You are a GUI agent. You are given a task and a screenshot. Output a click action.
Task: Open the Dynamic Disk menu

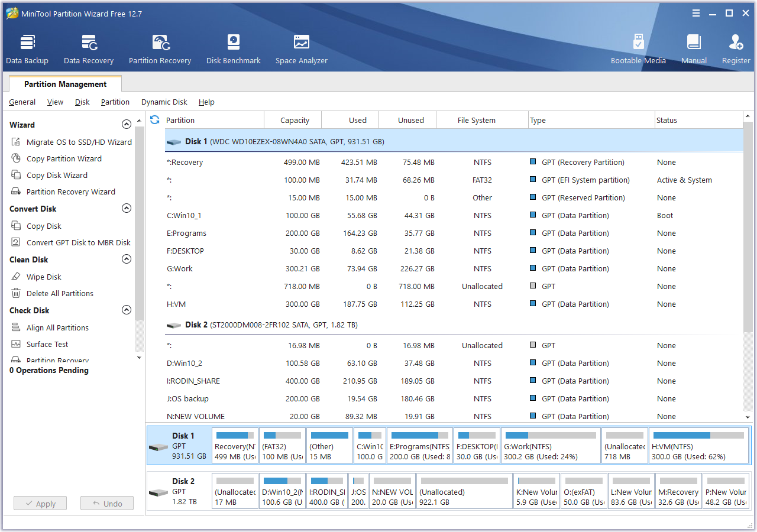point(164,102)
